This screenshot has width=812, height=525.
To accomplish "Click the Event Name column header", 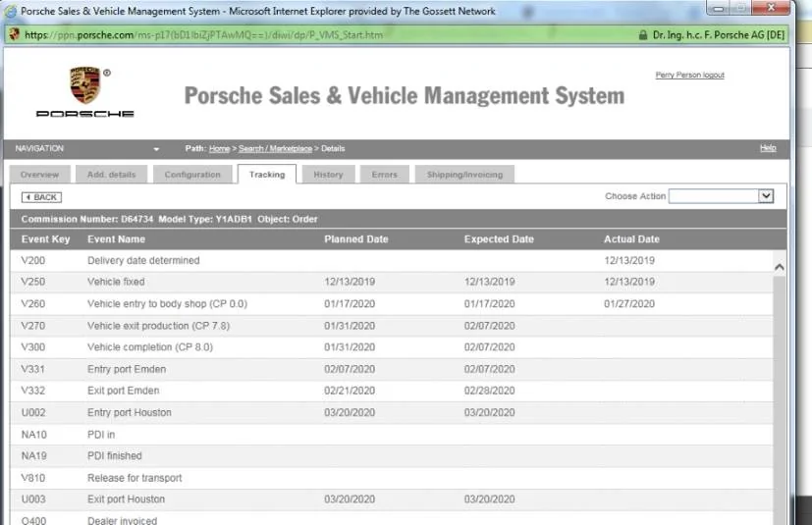I will [116, 239].
